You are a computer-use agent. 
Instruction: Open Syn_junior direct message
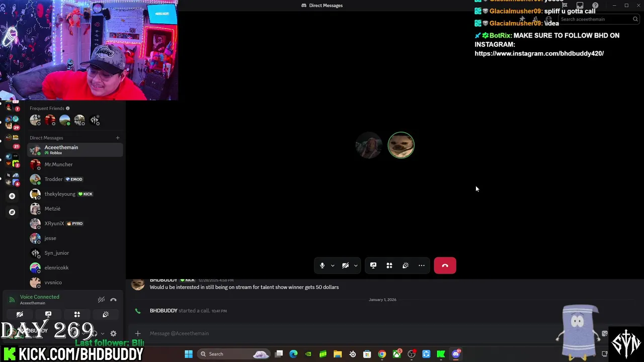pyautogui.click(x=75, y=253)
